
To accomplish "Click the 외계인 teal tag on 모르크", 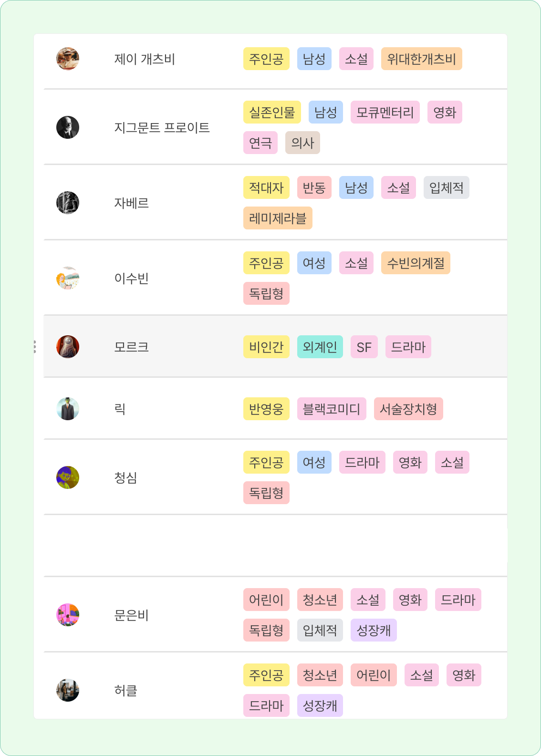I will [320, 347].
